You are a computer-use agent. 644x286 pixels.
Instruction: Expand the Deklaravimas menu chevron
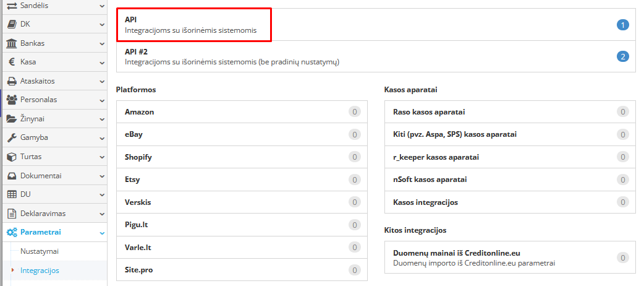102,214
